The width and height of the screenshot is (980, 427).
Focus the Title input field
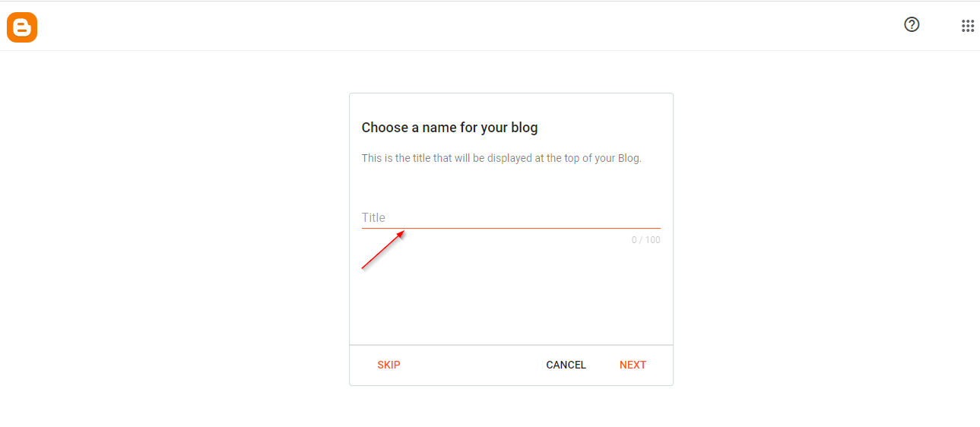tap(511, 217)
